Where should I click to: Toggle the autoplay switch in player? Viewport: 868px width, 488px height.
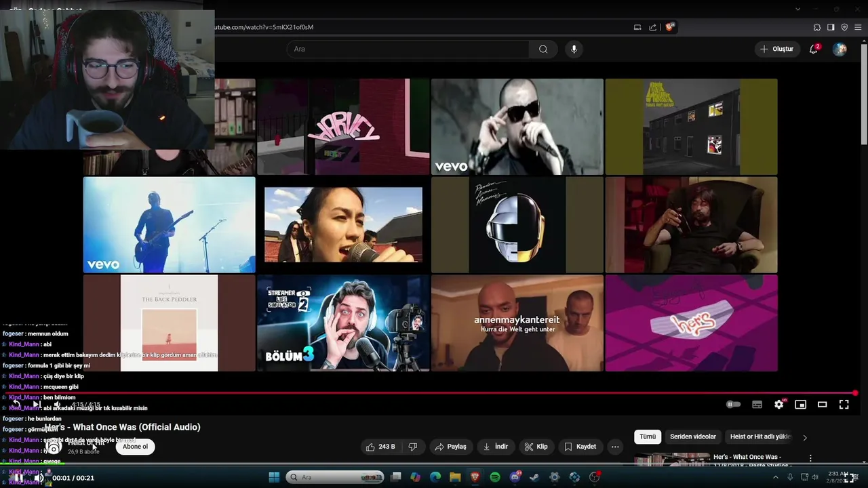click(733, 405)
